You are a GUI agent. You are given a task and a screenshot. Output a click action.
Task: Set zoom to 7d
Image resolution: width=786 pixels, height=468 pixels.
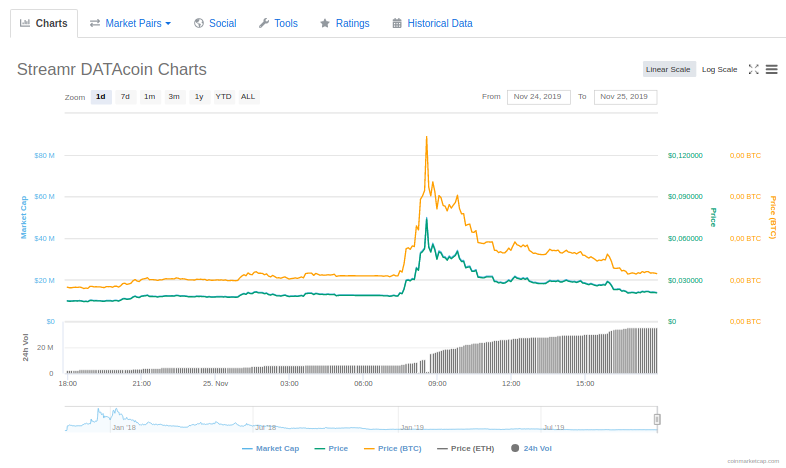point(125,97)
